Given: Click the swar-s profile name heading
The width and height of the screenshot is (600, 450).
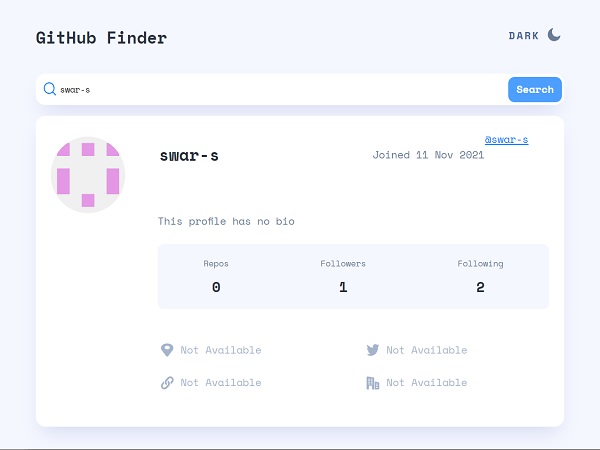Looking at the screenshot, I should click(189, 155).
